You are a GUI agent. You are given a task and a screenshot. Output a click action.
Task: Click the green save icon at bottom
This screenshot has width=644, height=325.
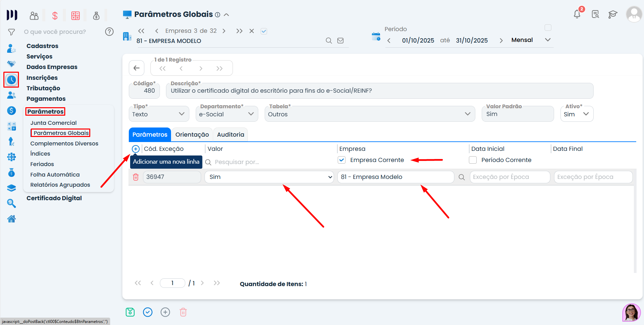tap(130, 312)
